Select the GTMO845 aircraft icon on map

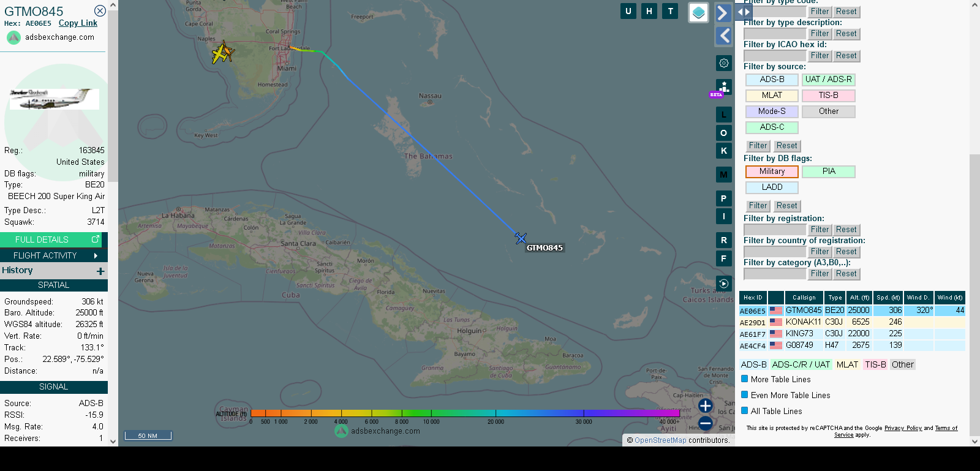[x=521, y=238]
